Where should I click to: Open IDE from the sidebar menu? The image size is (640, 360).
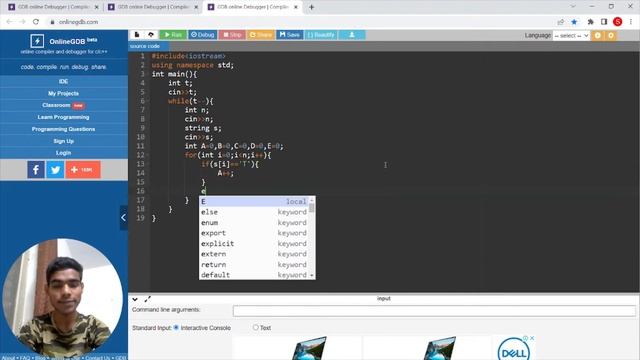(x=63, y=81)
